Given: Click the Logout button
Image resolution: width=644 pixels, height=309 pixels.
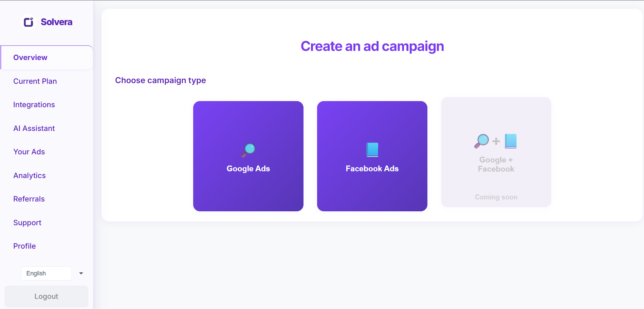Looking at the screenshot, I should [x=46, y=296].
